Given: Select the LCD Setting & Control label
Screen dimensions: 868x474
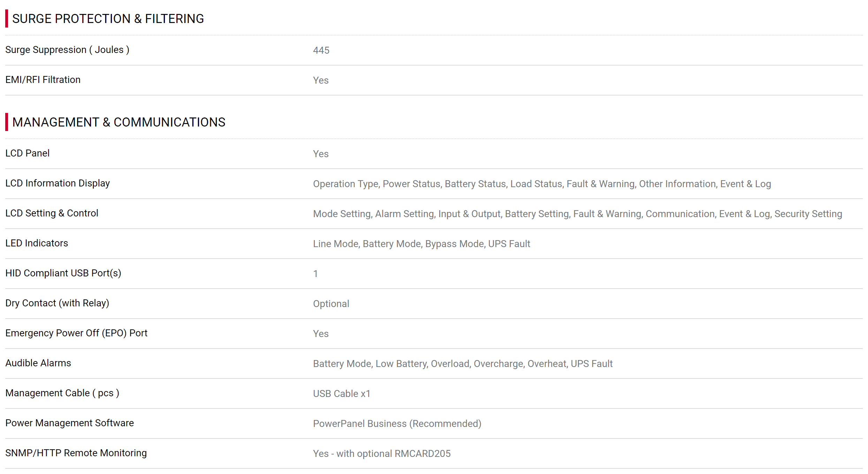Looking at the screenshot, I should (x=52, y=213).
